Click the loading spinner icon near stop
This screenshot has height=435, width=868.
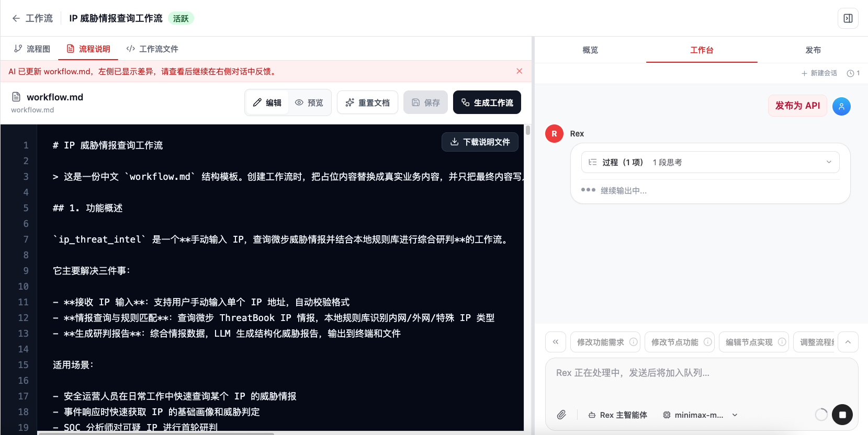tap(821, 415)
